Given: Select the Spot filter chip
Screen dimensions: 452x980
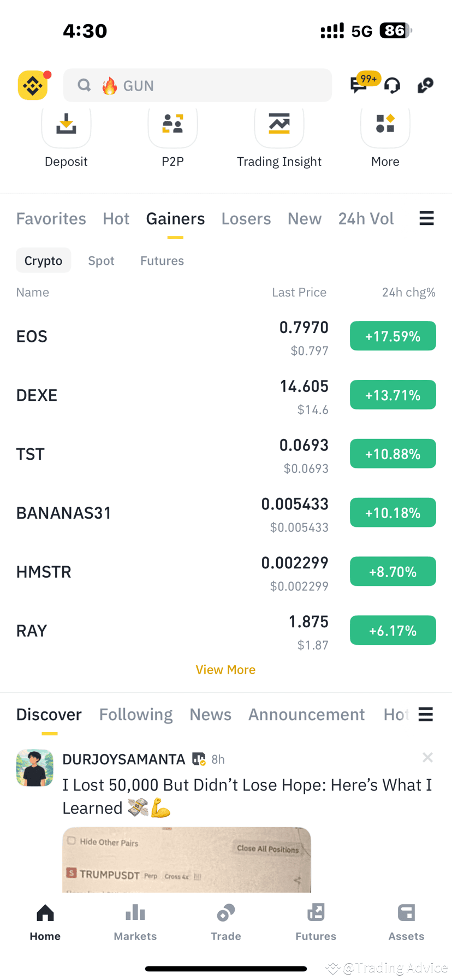Looking at the screenshot, I should [101, 260].
